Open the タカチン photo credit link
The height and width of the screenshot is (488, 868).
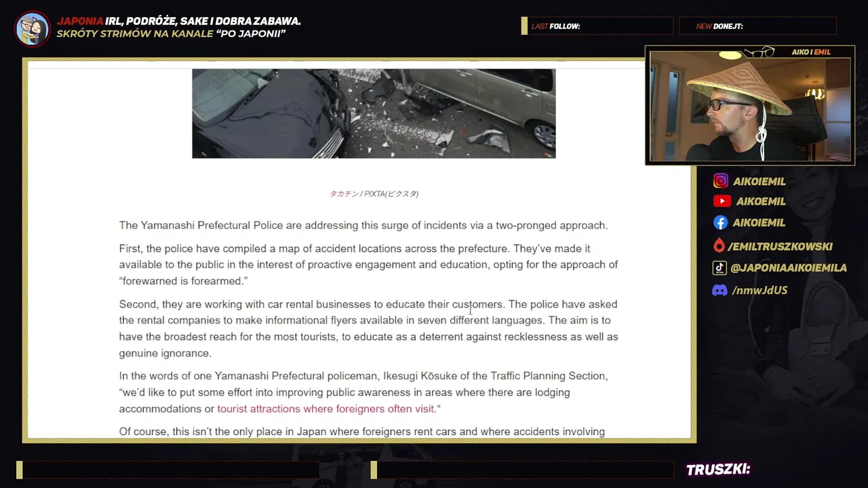pos(344,194)
